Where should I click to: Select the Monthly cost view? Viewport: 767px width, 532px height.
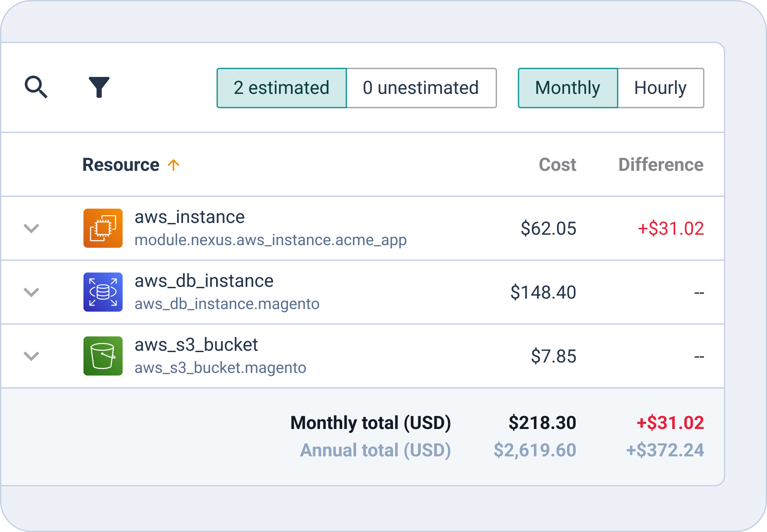coord(567,88)
